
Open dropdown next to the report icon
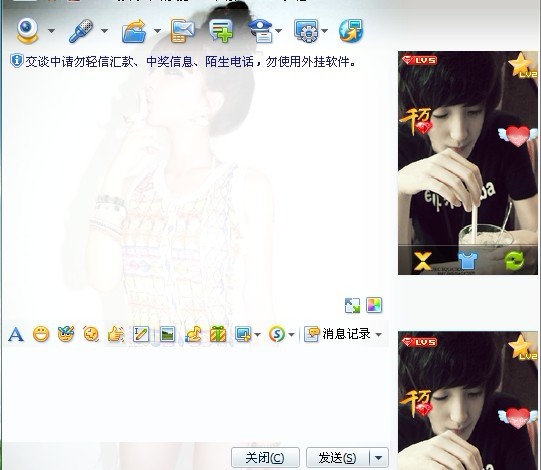278,31
